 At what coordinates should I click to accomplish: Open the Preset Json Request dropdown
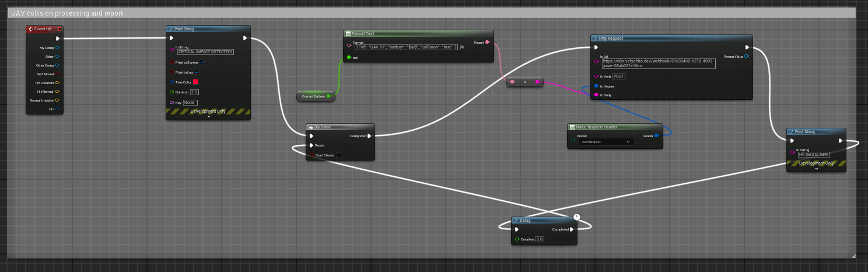coord(606,142)
